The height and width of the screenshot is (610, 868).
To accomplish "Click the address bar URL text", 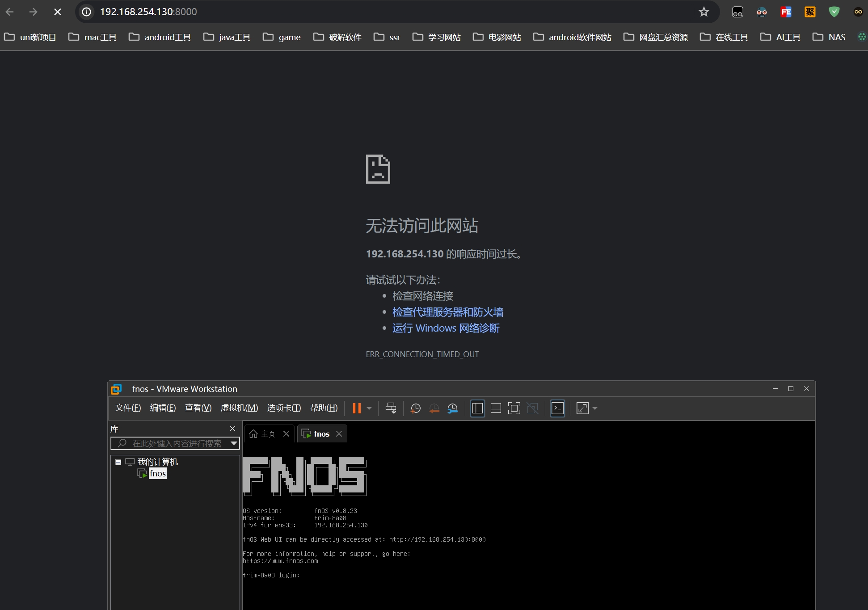I will pos(148,12).
